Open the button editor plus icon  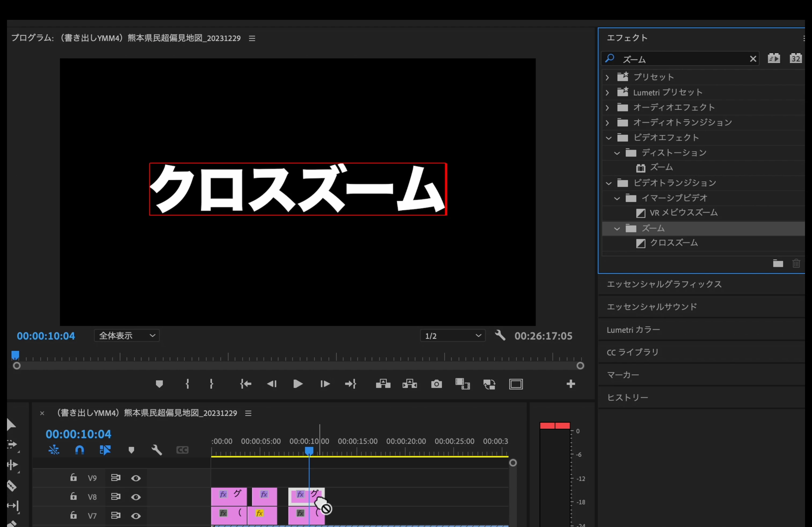(x=570, y=384)
